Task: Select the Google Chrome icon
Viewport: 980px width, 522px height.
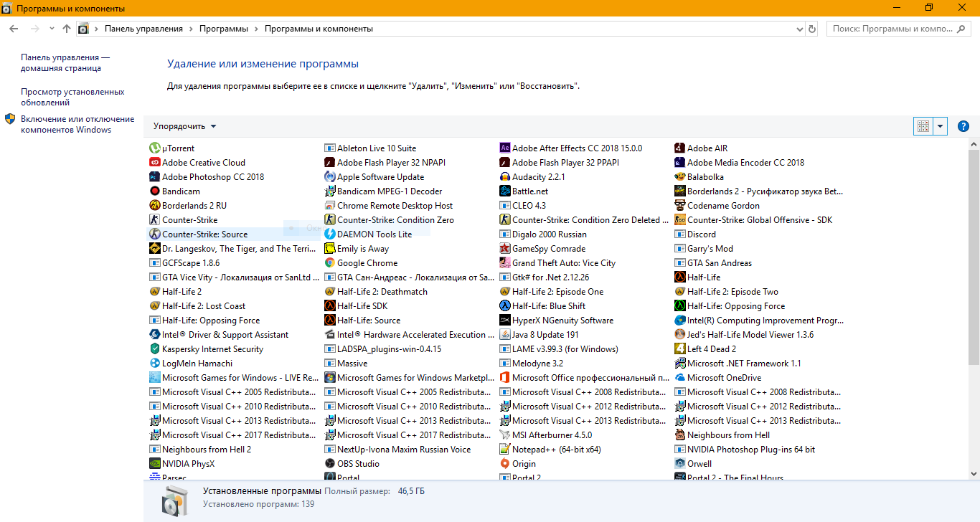Action: [329, 263]
